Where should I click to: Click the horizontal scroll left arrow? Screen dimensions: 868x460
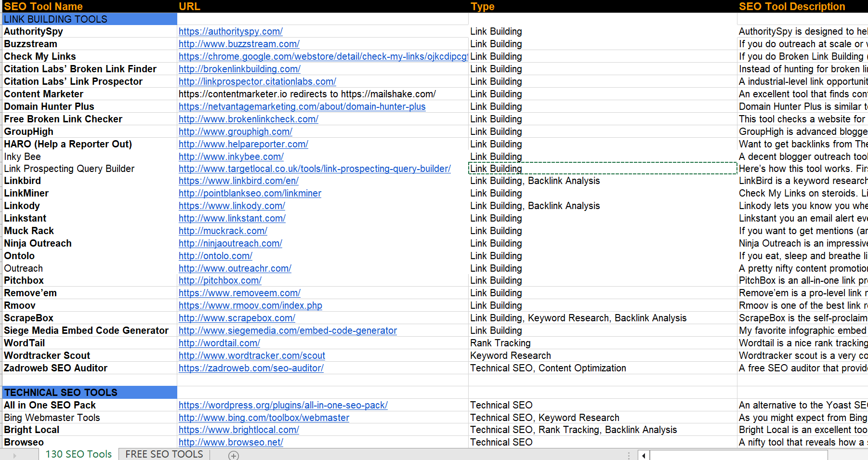(x=644, y=455)
